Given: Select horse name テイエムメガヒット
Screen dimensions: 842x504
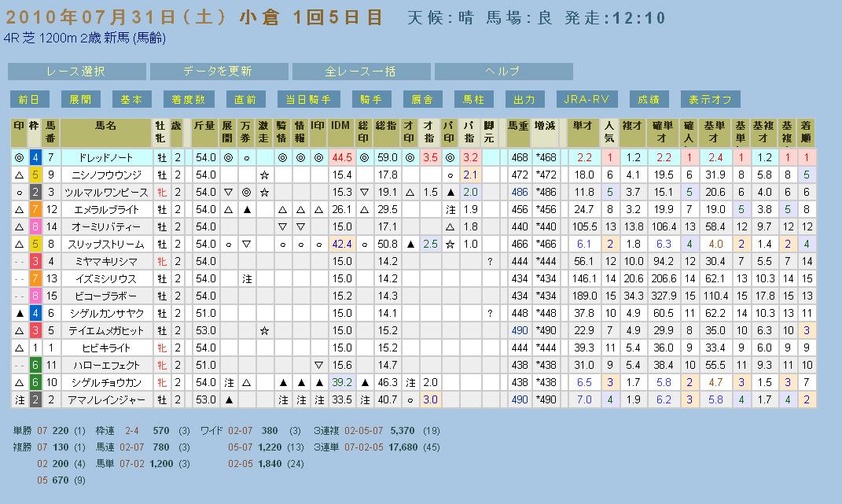Looking at the screenshot, I should click(x=106, y=330).
